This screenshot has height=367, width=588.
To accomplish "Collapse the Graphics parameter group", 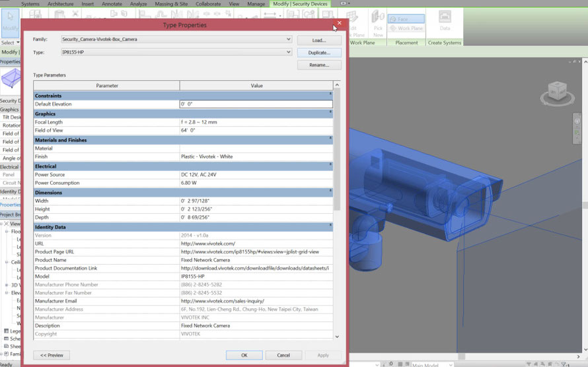I will (x=330, y=112).
